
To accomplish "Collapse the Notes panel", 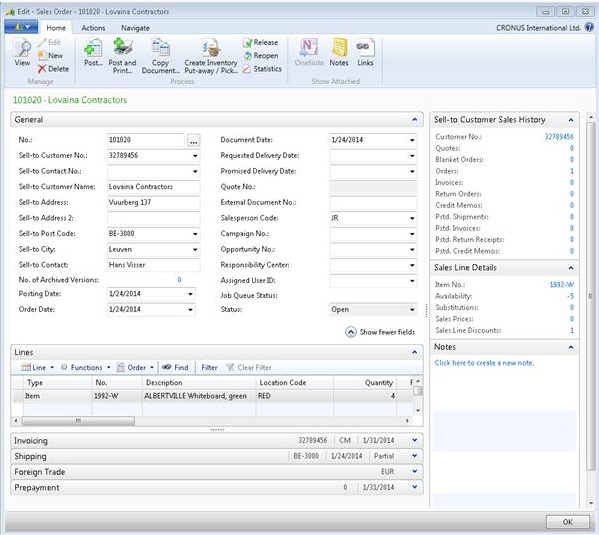I will 571,347.
